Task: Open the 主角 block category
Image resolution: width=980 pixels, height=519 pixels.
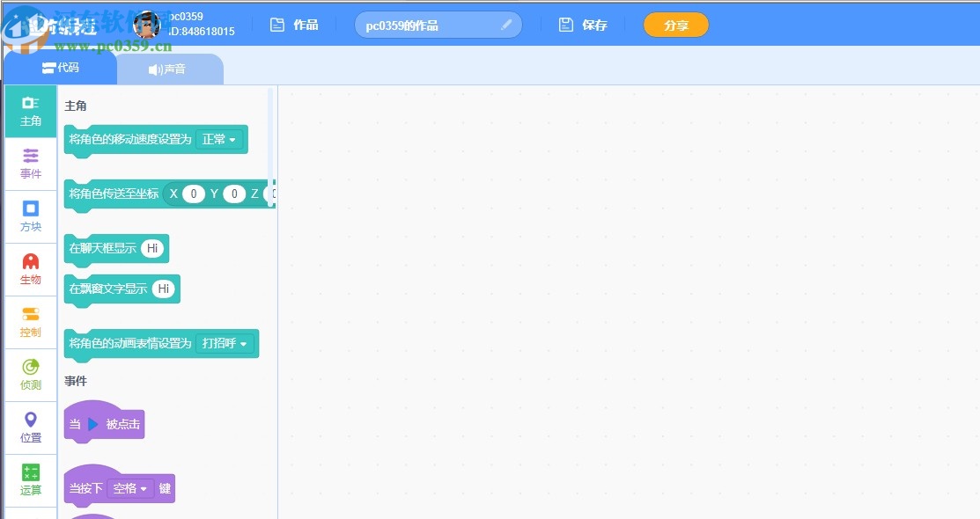Action: tap(31, 111)
